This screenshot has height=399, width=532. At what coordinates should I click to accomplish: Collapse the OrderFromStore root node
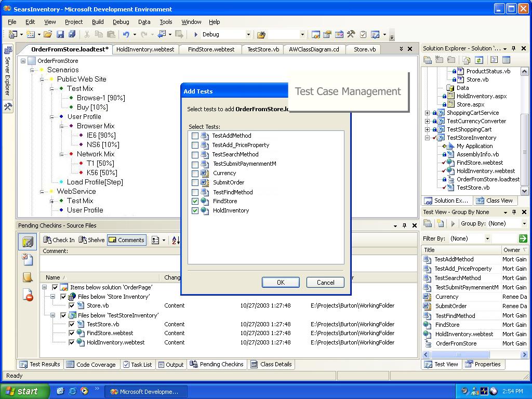pyautogui.click(x=23, y=61)
